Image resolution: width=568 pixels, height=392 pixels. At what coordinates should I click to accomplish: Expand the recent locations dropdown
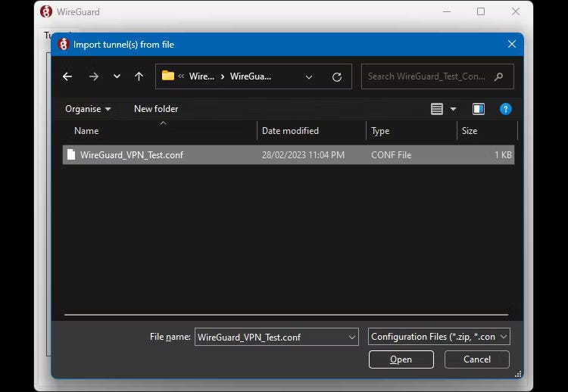[x=117, y=76]
